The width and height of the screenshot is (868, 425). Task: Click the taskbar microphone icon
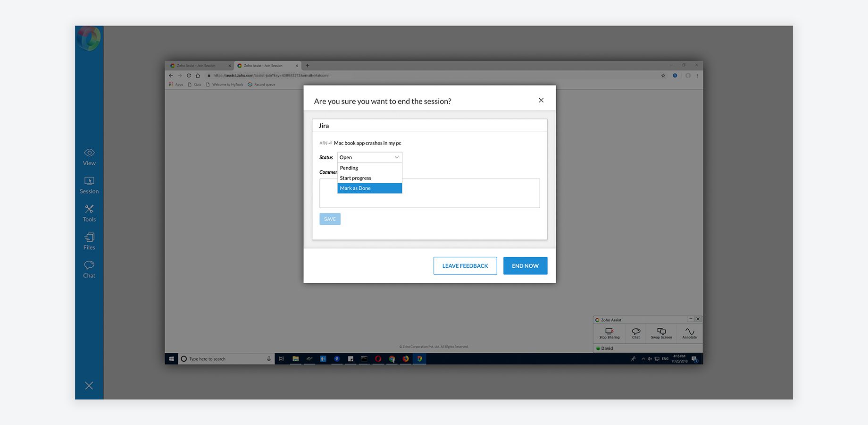click(269, 359)
